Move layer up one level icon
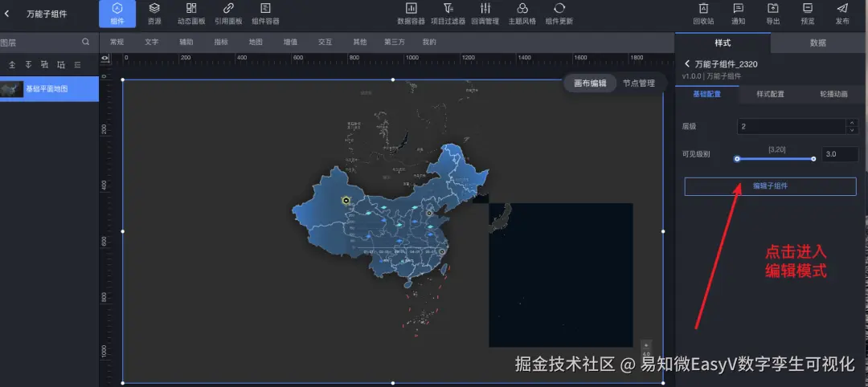The image size is (868, 387). click(x=45, y=65)
